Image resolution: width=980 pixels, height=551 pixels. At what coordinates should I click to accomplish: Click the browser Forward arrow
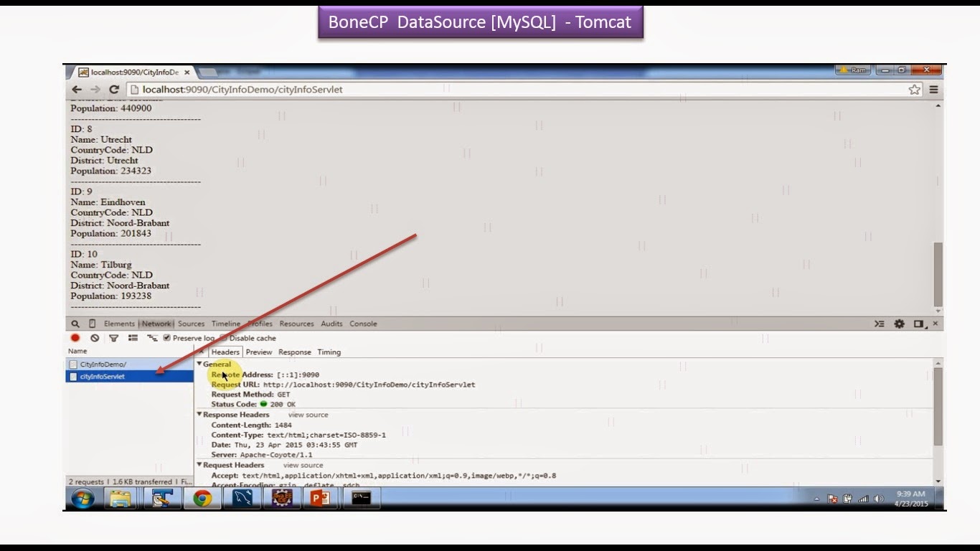click(x=95, y=90)
